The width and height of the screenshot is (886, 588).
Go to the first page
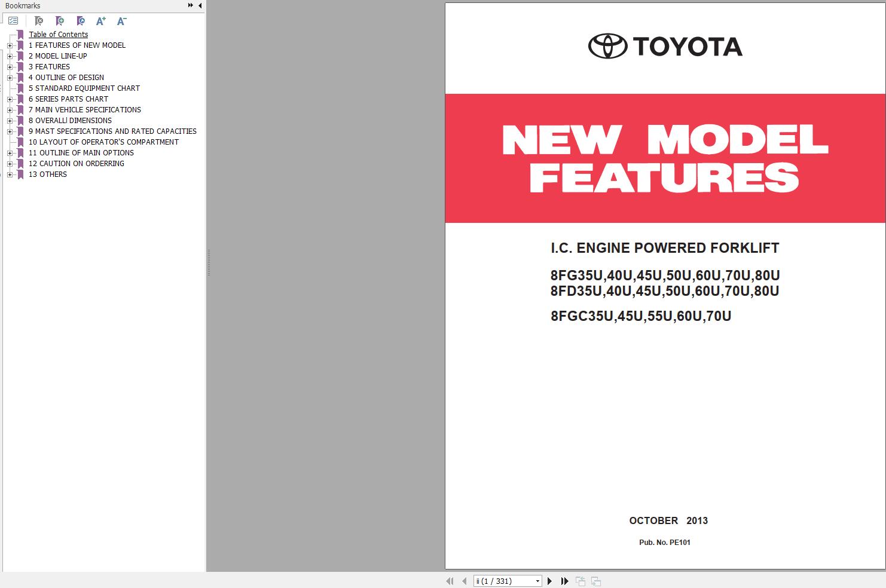pos(450,581)
